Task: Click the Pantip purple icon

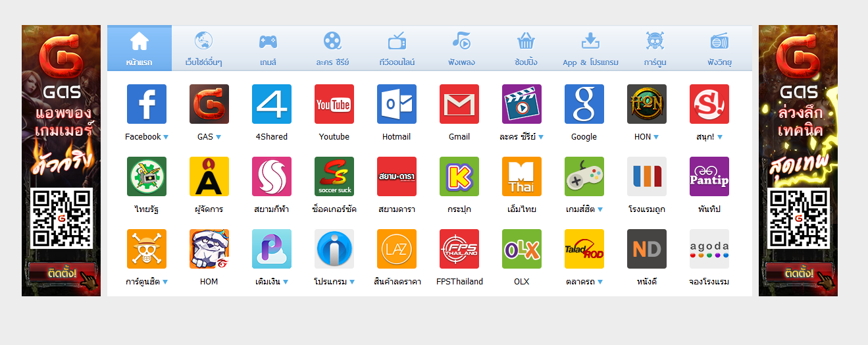Action: point(709,176)
